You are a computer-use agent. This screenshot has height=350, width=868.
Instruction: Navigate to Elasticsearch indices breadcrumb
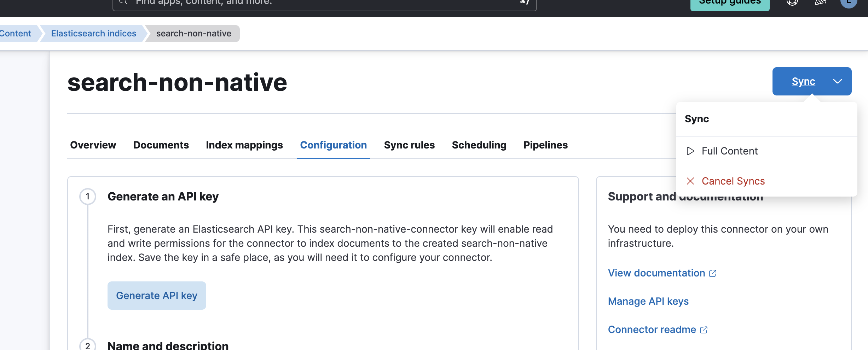(93, 34)
